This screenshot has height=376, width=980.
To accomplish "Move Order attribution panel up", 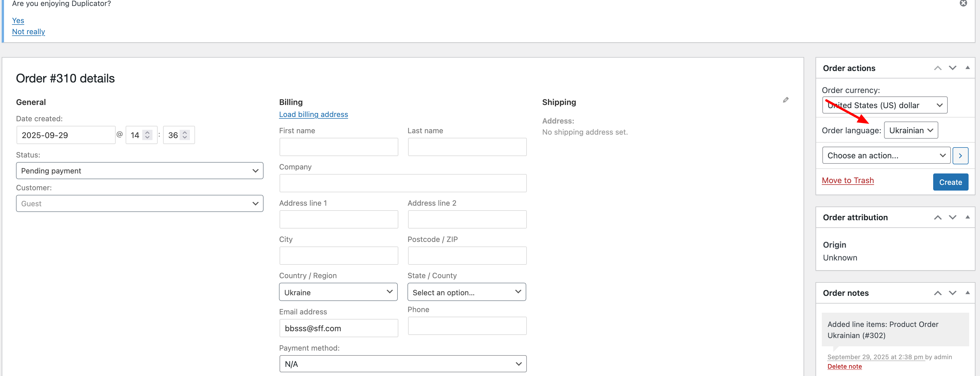I will [937, 217].
